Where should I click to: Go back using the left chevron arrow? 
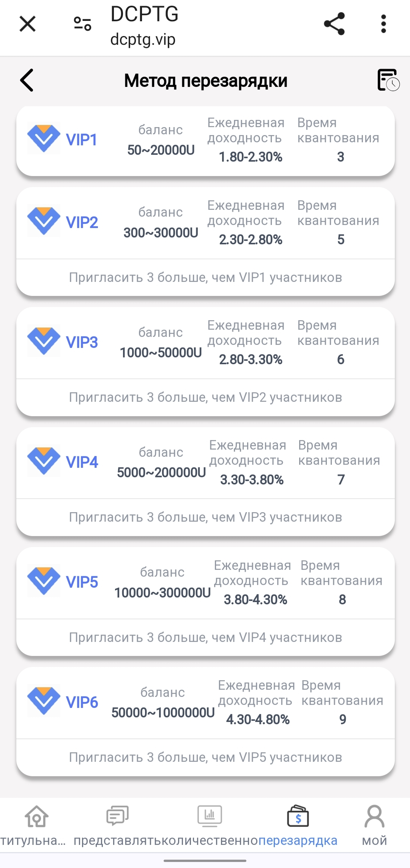pos(27,80)
